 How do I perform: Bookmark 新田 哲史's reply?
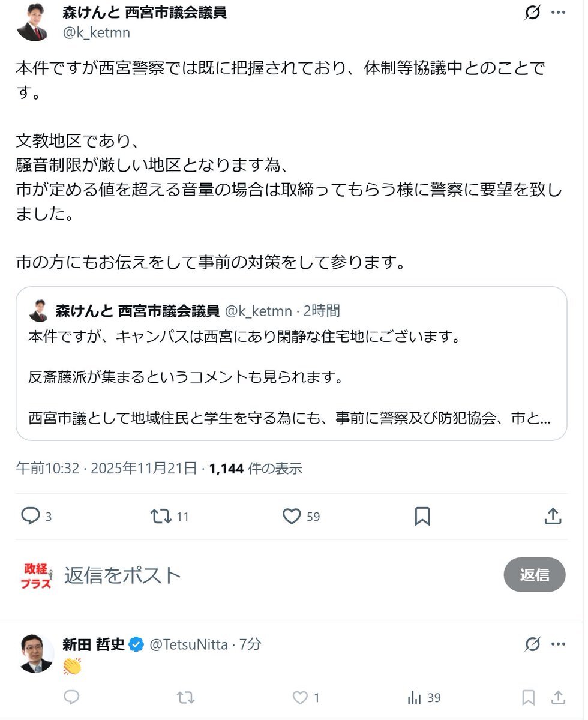pos(528,697)
